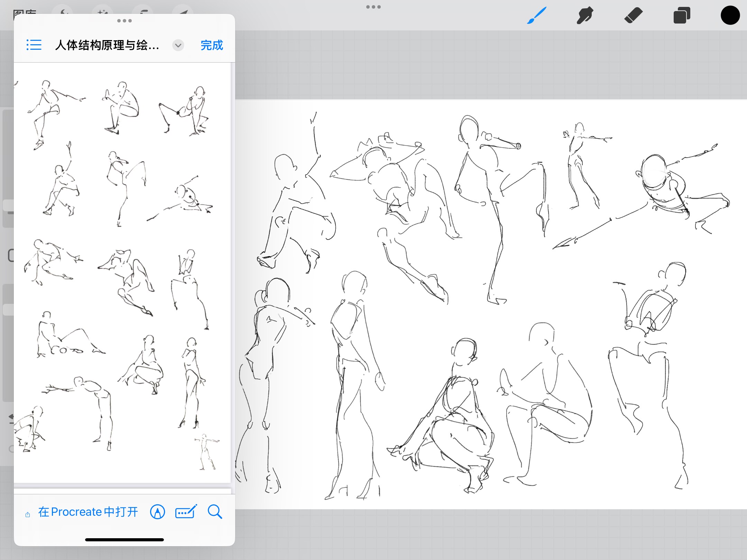Select the Smudge tool
The width and height of the screenshot is (747, 560).
pos(584,16)
